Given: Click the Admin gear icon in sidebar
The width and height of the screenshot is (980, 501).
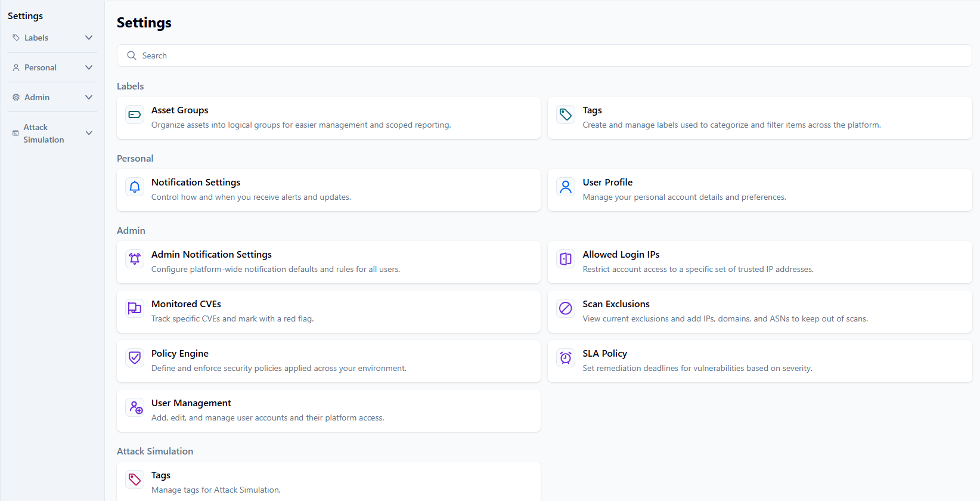Looking at the screenshot, I should coord(16,97).
